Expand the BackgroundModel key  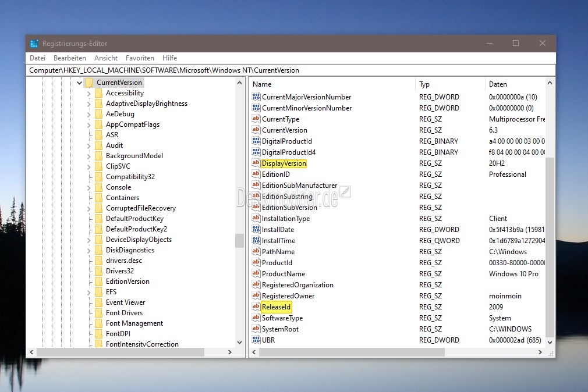tap(88, 156)
